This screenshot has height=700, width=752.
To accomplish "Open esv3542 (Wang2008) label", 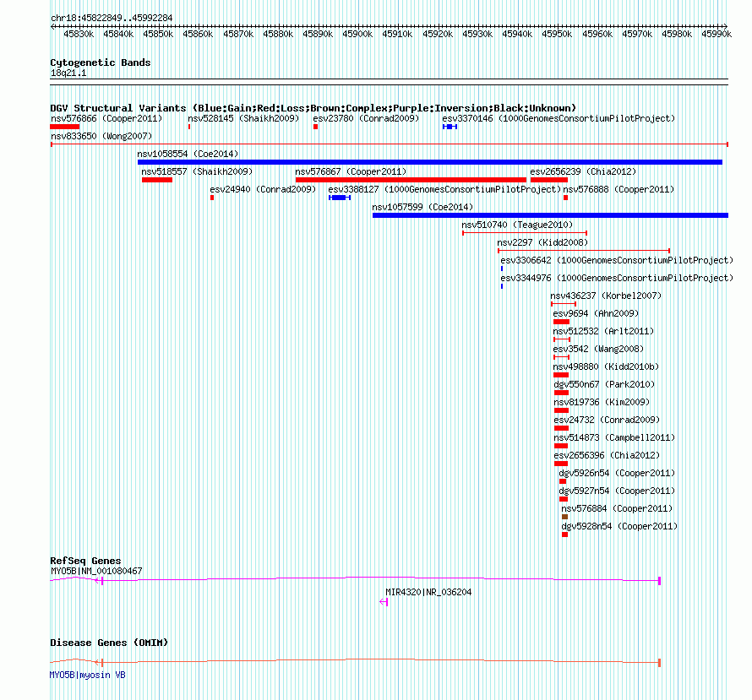I will pyautogui.click(x=598, y=349).
